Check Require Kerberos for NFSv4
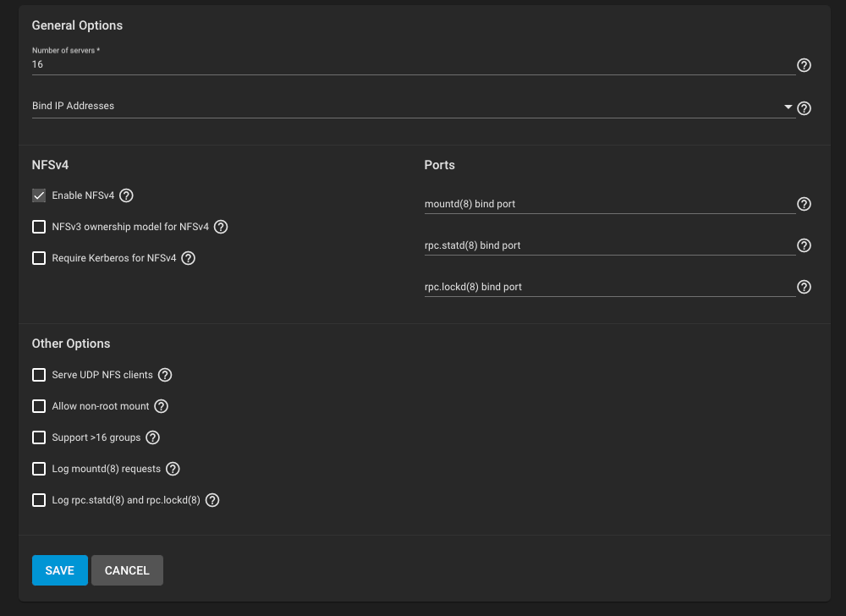Screen dimensions: 846x616 (x=39, y=258)
